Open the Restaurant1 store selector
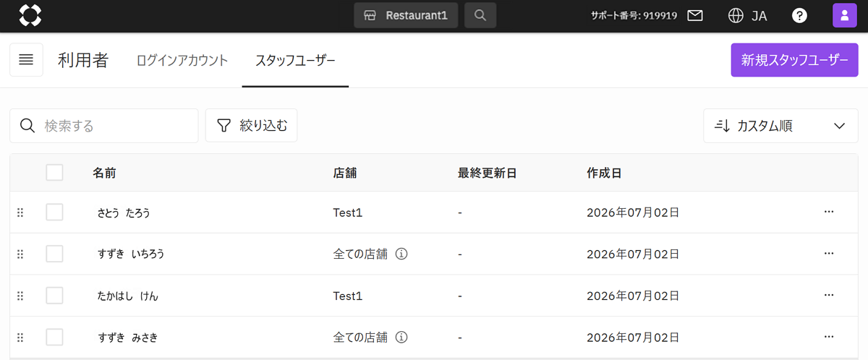 [x=406, y=15]
